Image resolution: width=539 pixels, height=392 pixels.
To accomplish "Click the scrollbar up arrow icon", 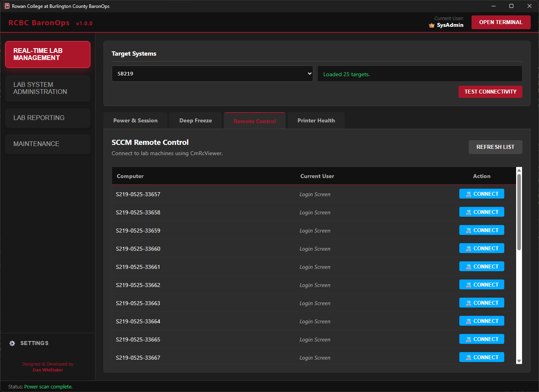I will [519, 169].
